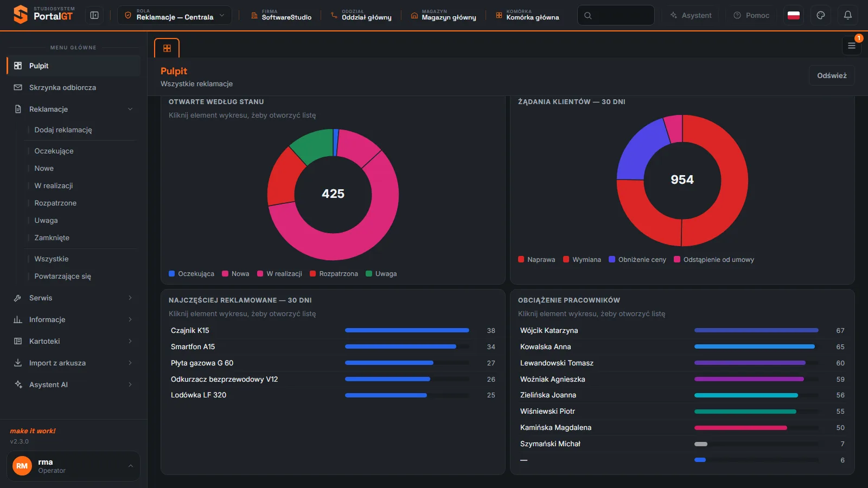868x488 pixels.
Task: Expand the Asystent AI submenu arrow
Action: click(x=130, y=384)
